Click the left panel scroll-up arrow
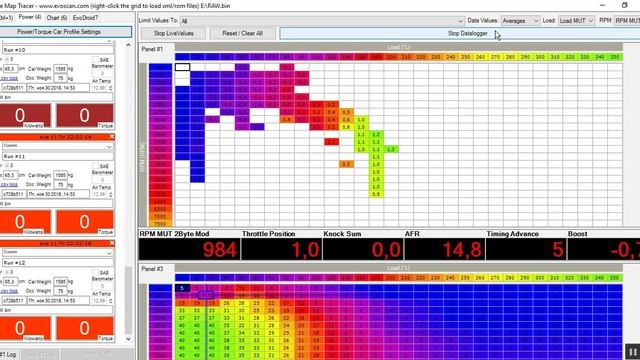Screen dimensions: 640x360 click(x=128, y=45)
